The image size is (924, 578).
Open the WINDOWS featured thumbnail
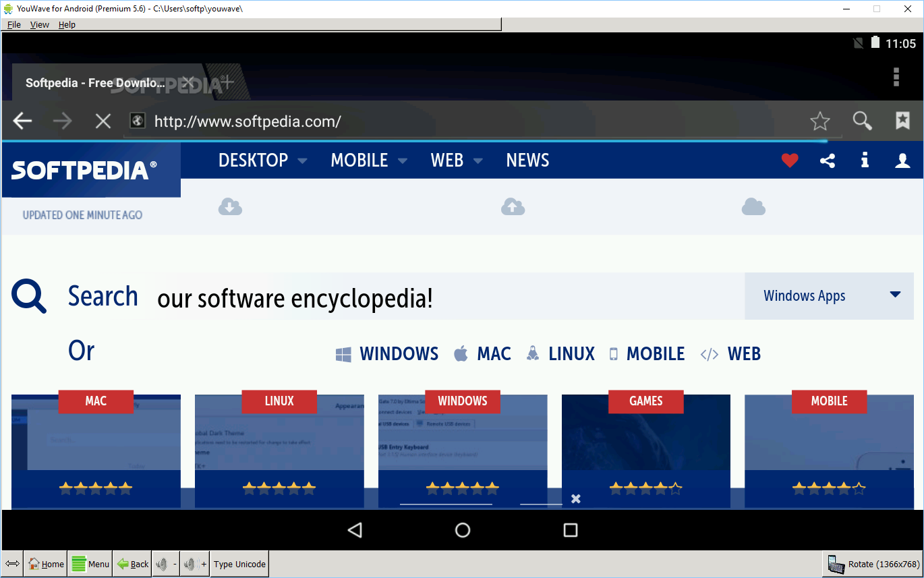(463, 451)
